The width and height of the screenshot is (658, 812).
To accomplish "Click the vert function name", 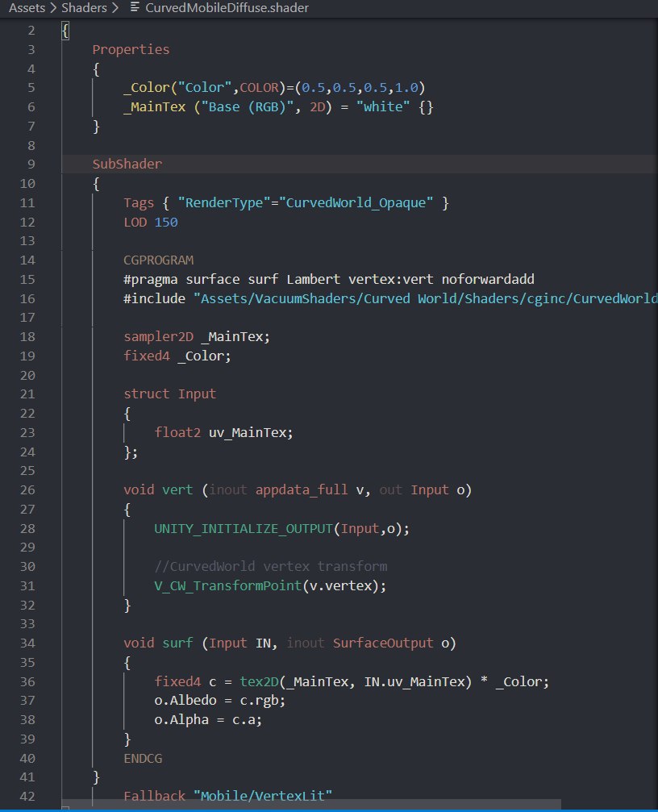I will [177, 490].
